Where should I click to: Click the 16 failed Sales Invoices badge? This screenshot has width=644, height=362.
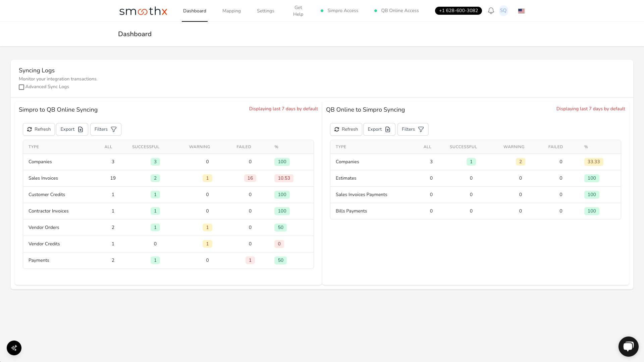250,178
